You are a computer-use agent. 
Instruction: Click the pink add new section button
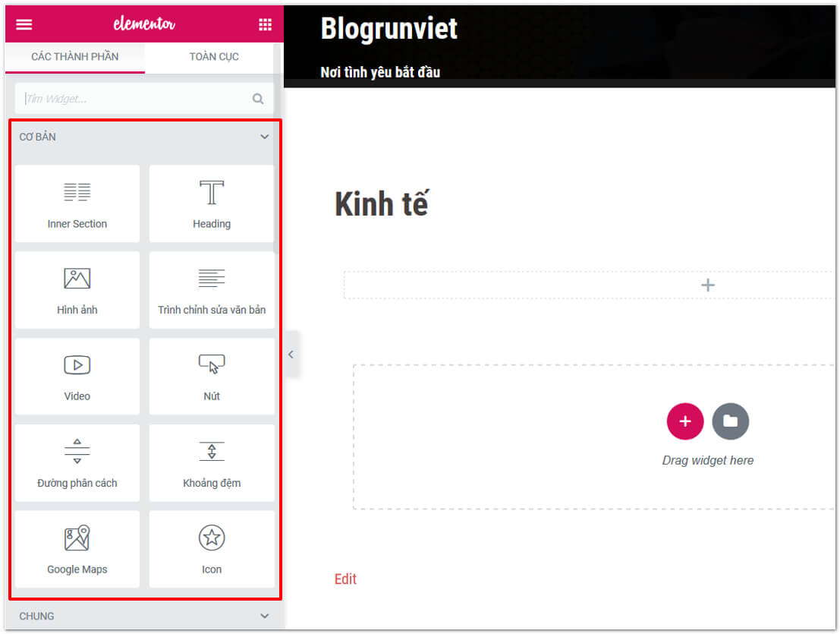point(684,421)
